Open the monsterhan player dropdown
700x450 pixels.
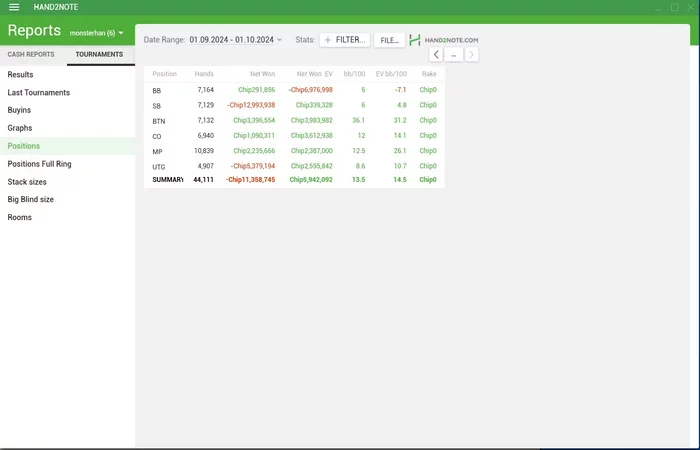click(x=96, y=33)
